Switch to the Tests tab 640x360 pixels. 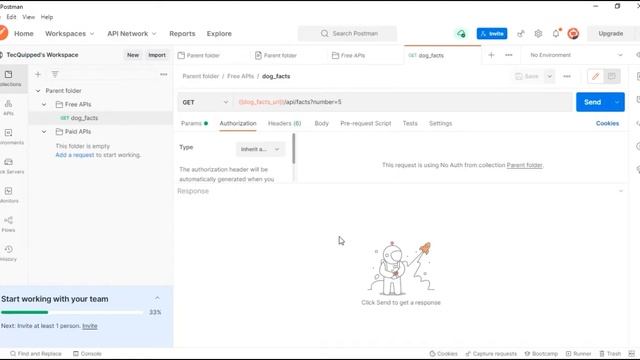[410, 123]
